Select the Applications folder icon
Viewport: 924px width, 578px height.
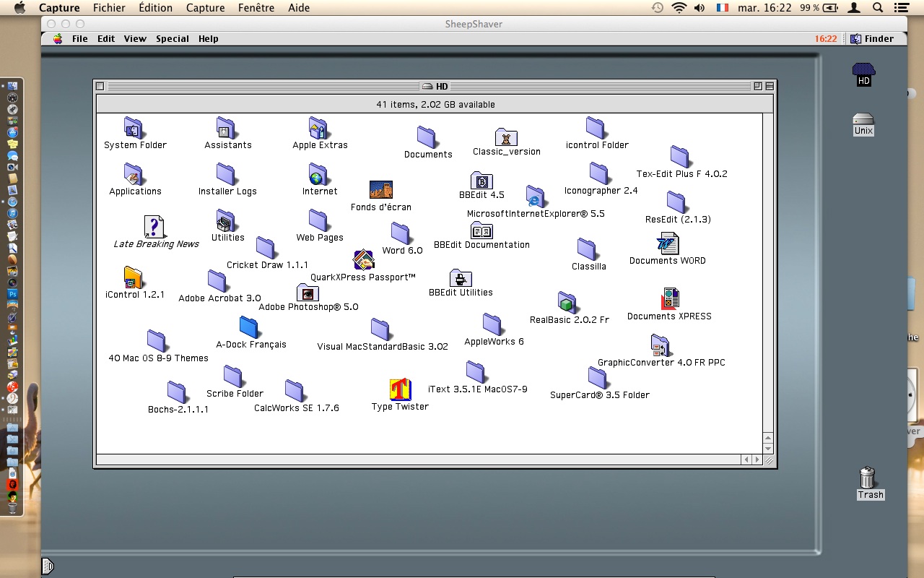[x=134, y=174]
